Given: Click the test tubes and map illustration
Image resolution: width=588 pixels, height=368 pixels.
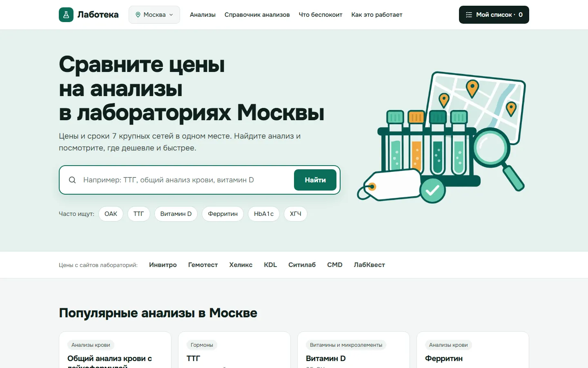Looking at the screenshot, I should [x=441, y=137].
